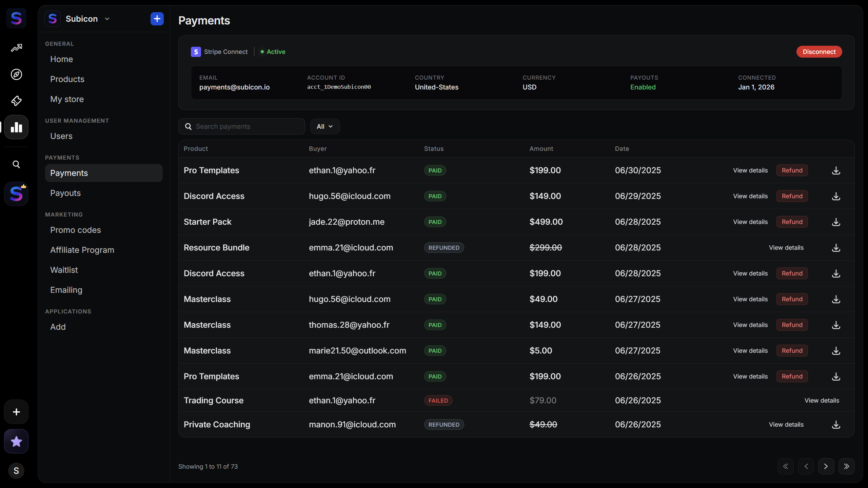Go to the next page of payments
Screen dimensions: 868x488
click(x=826, y=466)
